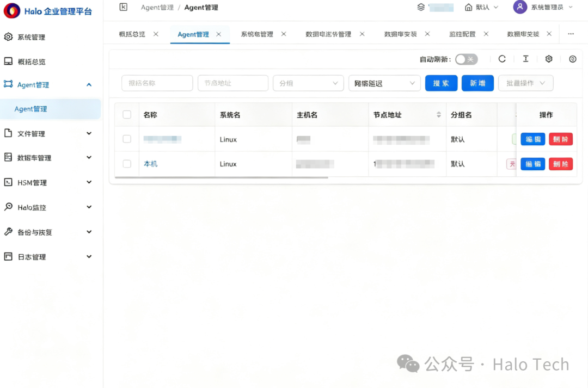The height and width of the screenshot is (388, 588).
Task: Click the Halo logo icon
Action: point(11,11)
